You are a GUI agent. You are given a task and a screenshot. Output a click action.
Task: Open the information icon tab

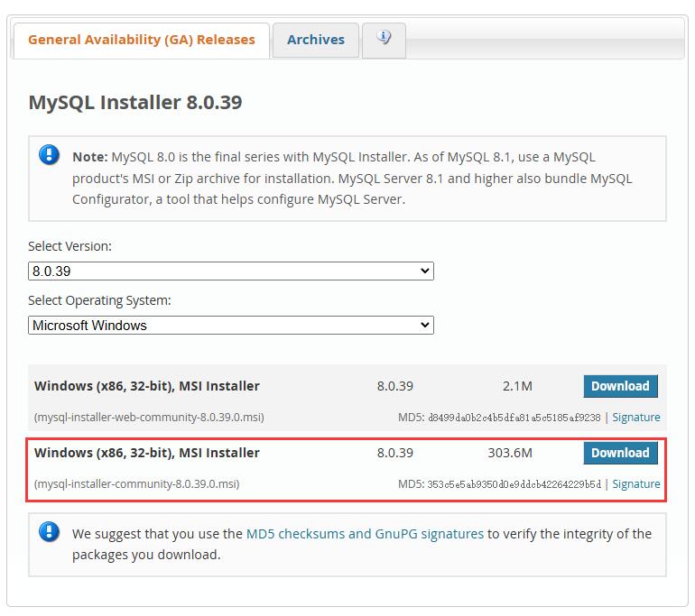pos(384,40)
